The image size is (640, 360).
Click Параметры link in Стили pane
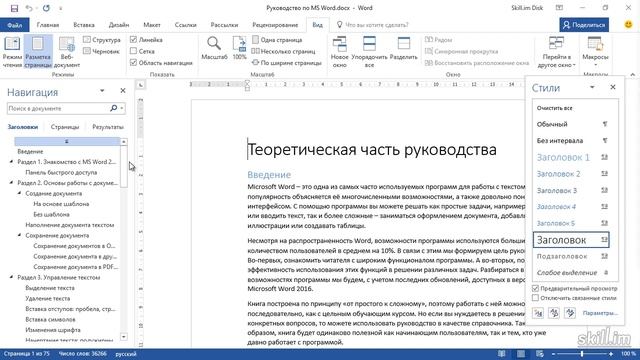pos(600,313)
